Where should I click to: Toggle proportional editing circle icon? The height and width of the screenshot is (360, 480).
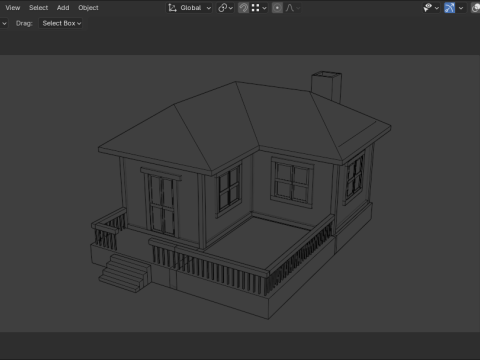277,8
